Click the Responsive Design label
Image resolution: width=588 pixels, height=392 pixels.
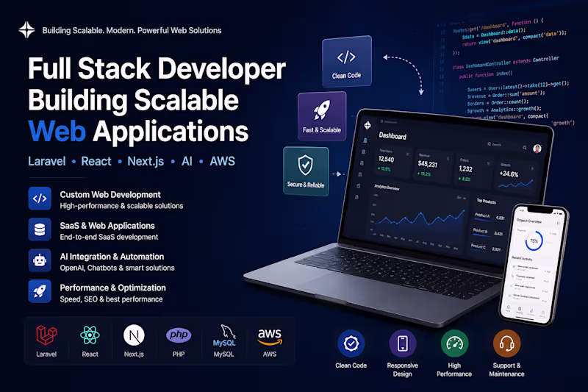(x=402, y=369)
